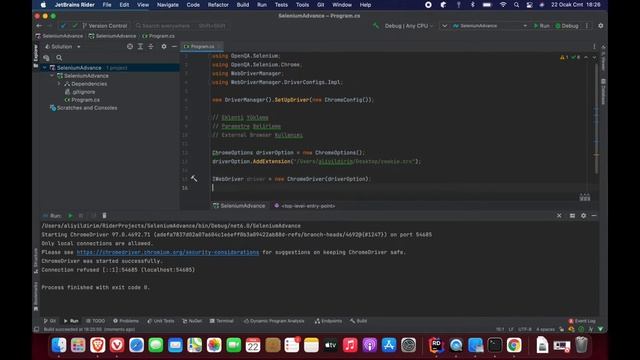The image size is (640, 360).
Task: Rerun using green play icon in Run panel
Action: 70,216
